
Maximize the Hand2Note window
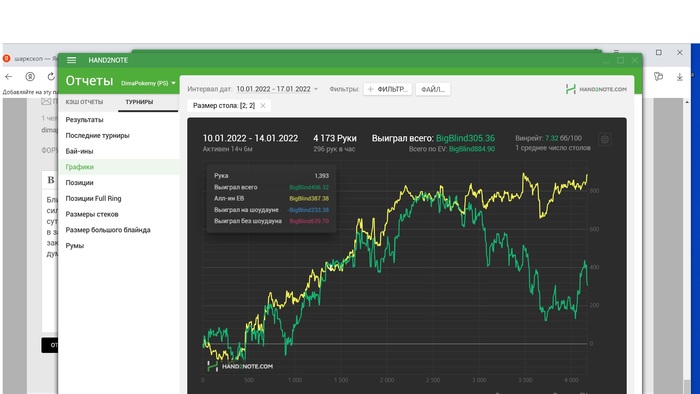pyautogui.click(x=621, y=60)
